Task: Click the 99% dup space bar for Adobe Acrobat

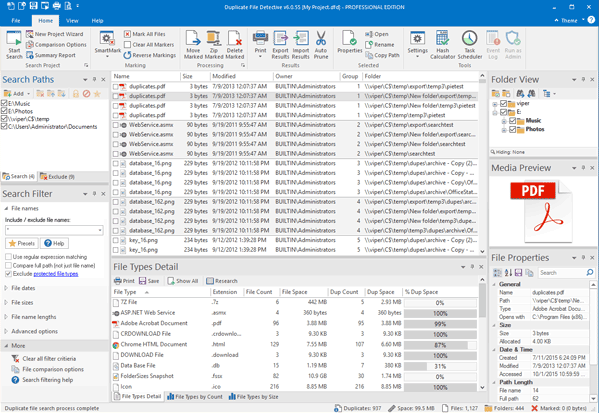Action: pos(440,324)
